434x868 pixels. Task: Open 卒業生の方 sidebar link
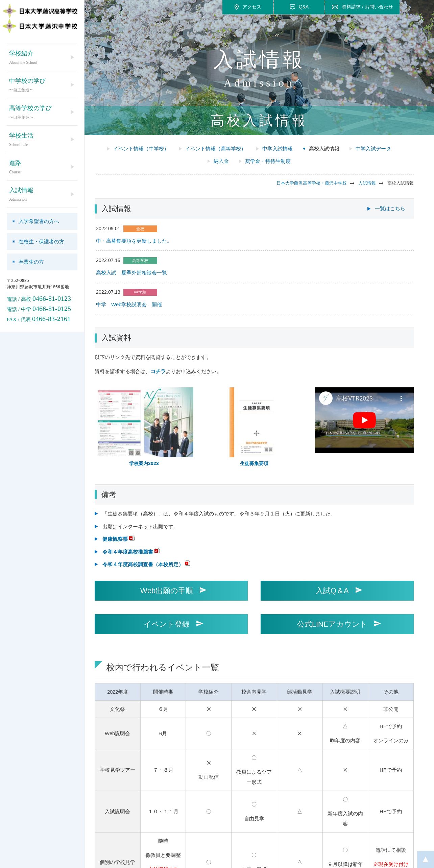click(42, 262)
